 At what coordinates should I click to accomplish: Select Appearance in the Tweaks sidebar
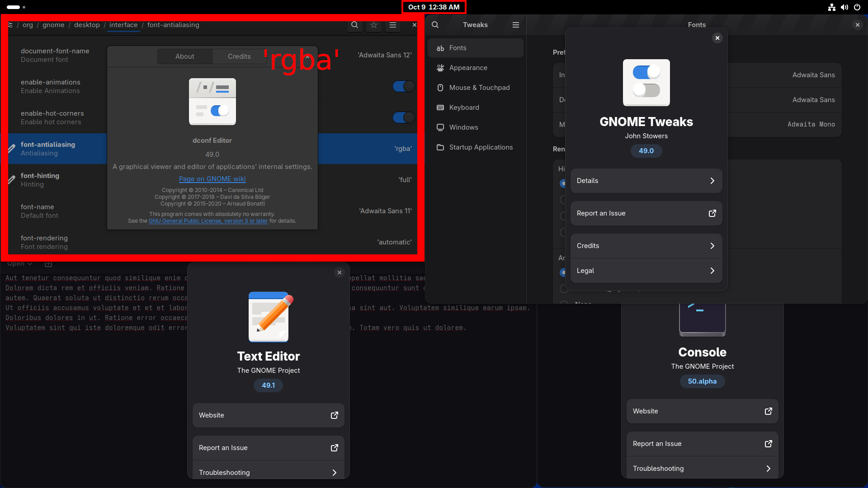(468, 68)
